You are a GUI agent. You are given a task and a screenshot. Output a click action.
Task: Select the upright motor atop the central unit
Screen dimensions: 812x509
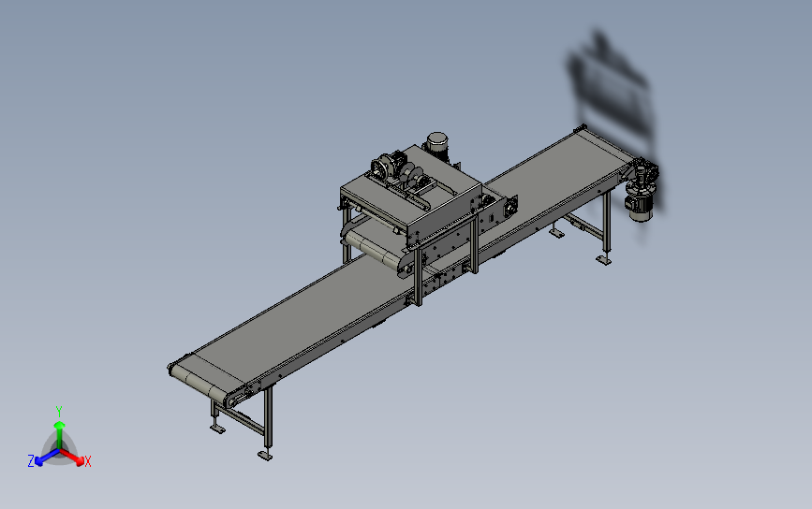(x=437, y=144)
